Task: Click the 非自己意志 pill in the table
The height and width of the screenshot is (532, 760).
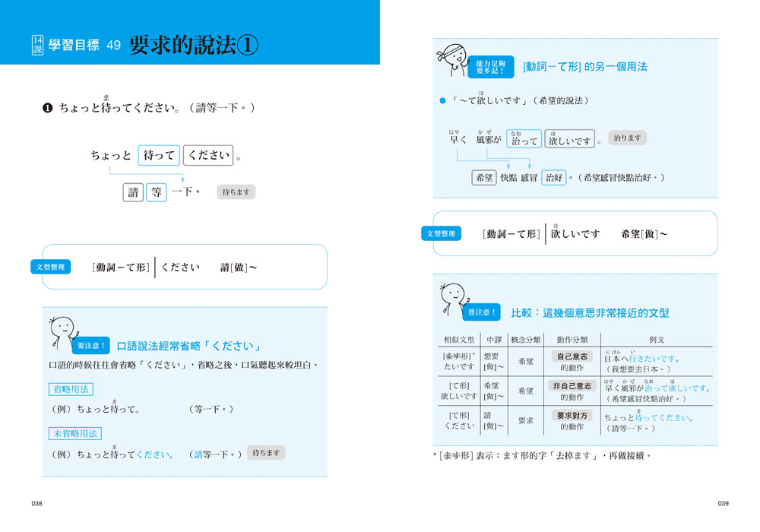Action: 572,386
